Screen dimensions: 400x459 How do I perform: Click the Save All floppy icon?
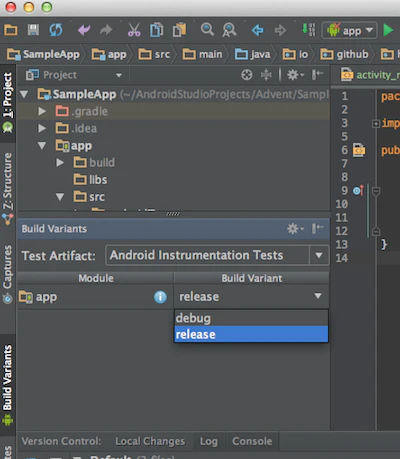tap(33, 30)
